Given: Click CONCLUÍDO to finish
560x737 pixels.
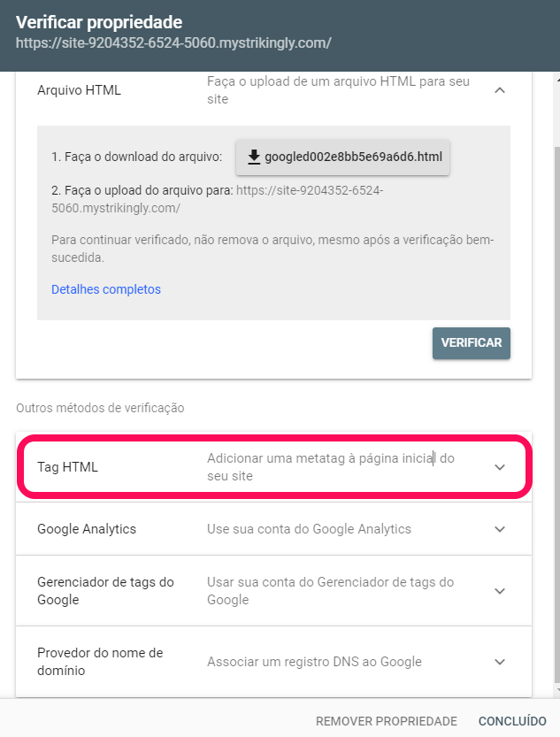Looking at the screenshot, I should pos(512,721).
